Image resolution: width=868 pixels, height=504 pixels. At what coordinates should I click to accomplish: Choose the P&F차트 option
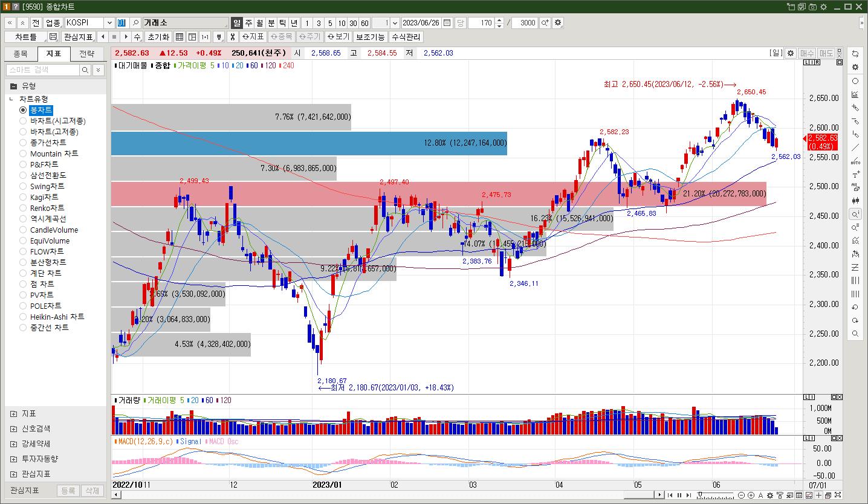[x=23, y=164]
